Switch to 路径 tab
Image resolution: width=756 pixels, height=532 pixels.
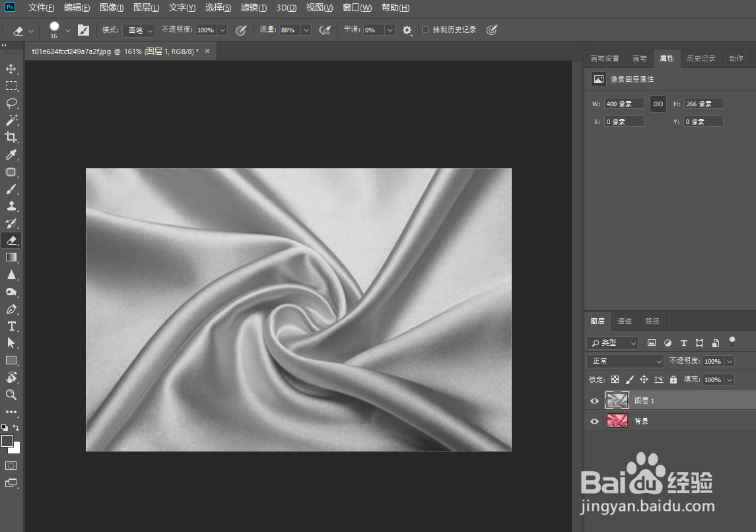pyautogui.click(x=652, y=321)
